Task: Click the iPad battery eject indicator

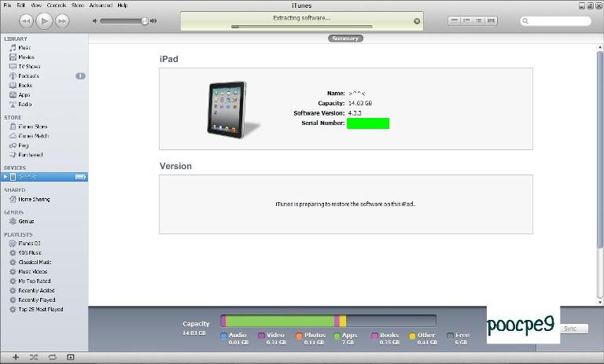Action: tap(80, 177)
